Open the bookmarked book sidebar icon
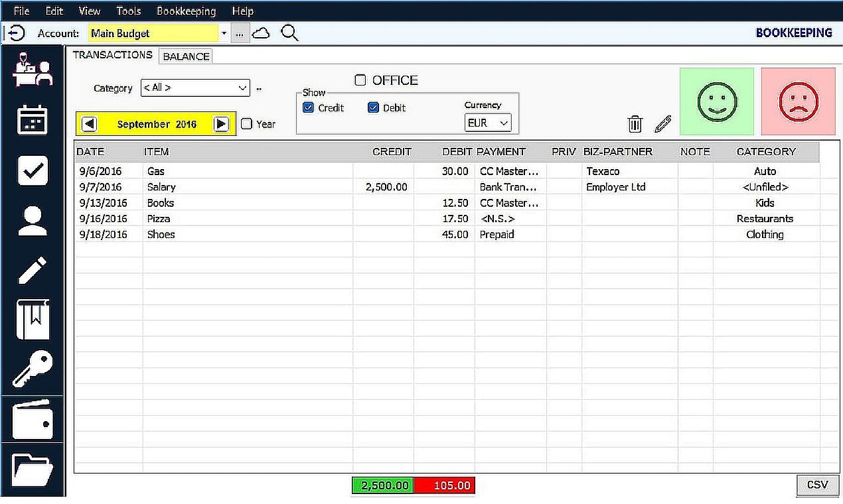The image size is (843, 504). pos(33,320)
